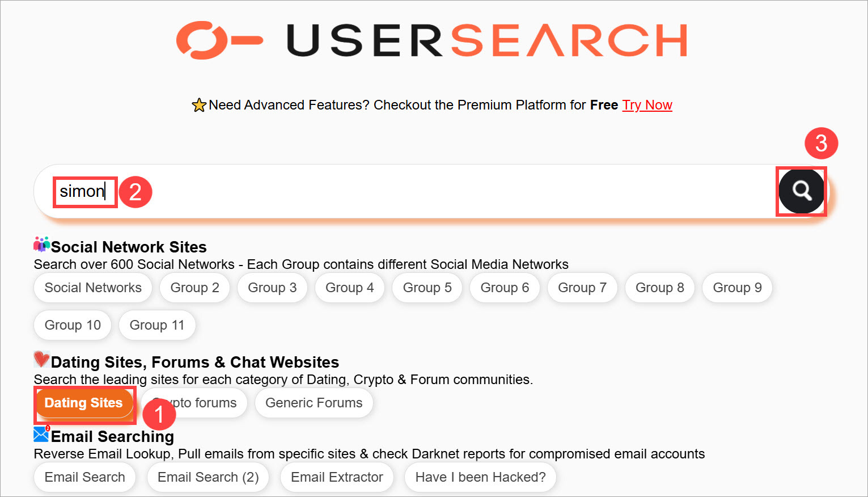Open the Email Search tool
Viewport: 868px width, 497px height.
(x=84, y=477)
